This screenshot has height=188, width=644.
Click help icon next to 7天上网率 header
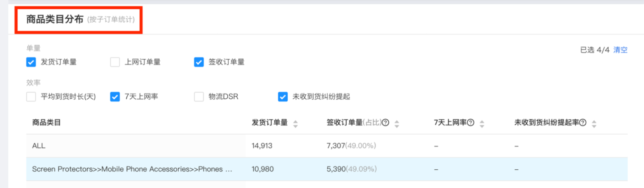click(x=471, y=123)
